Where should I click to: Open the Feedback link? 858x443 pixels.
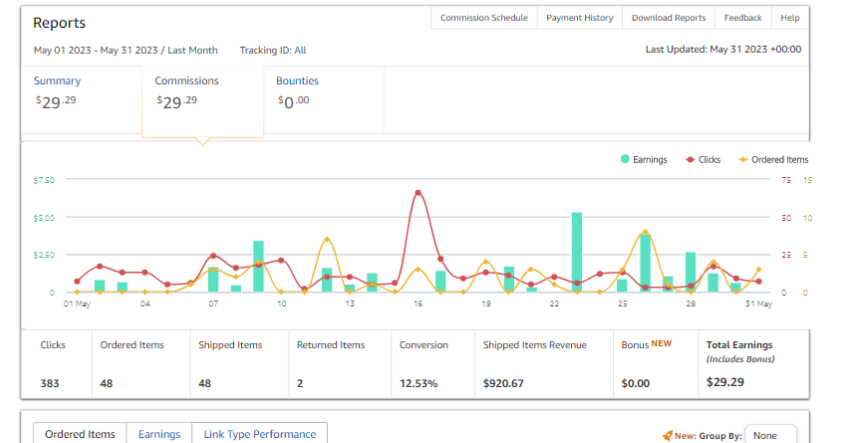point(743,18)
